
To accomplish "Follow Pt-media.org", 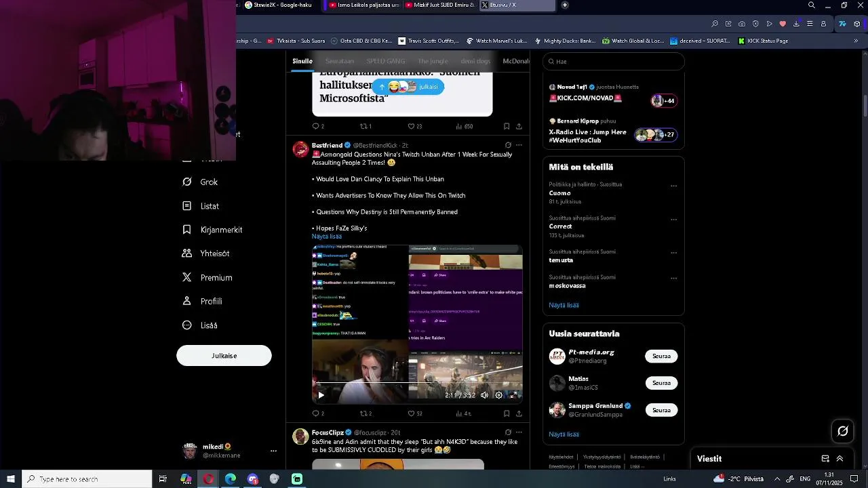I will coord(661,356).
